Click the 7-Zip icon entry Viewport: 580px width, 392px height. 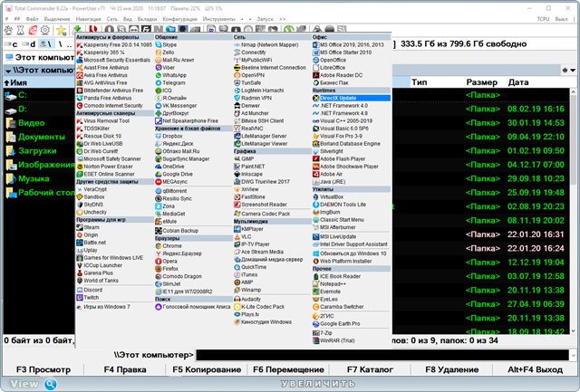(x=316, y=333)
